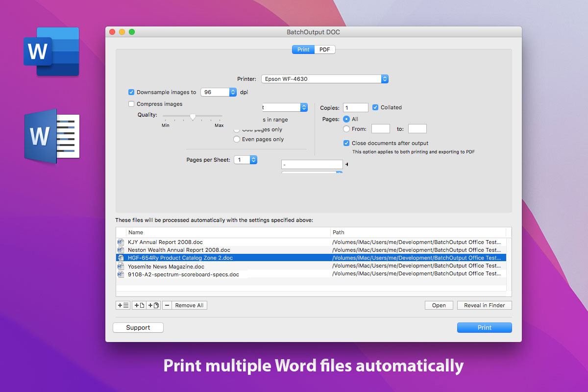Click the 'to' page number field
Screen dimensions: 588x392
[x=417, y=129]
